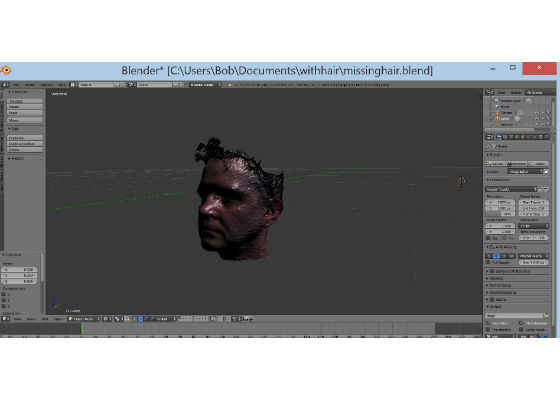Open the Object Mode dropdown
Viewport: 560px width, 400px height.
[84, 319]
